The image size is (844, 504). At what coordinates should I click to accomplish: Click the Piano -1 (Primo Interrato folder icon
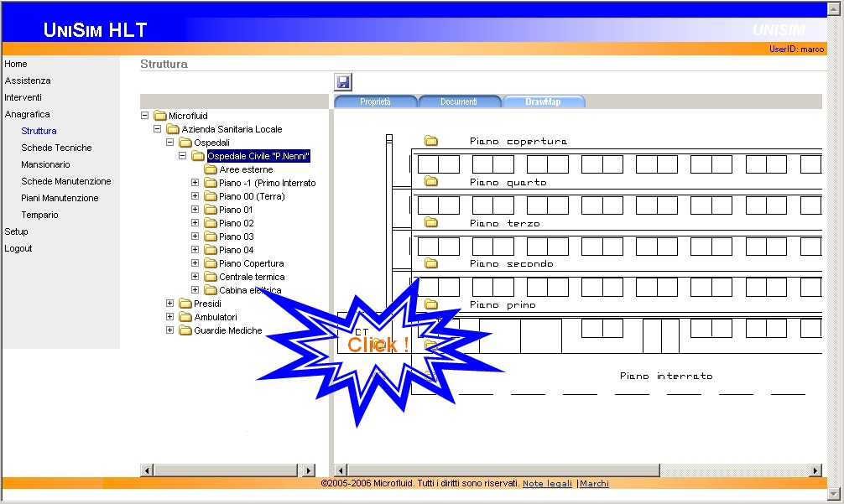211,183
